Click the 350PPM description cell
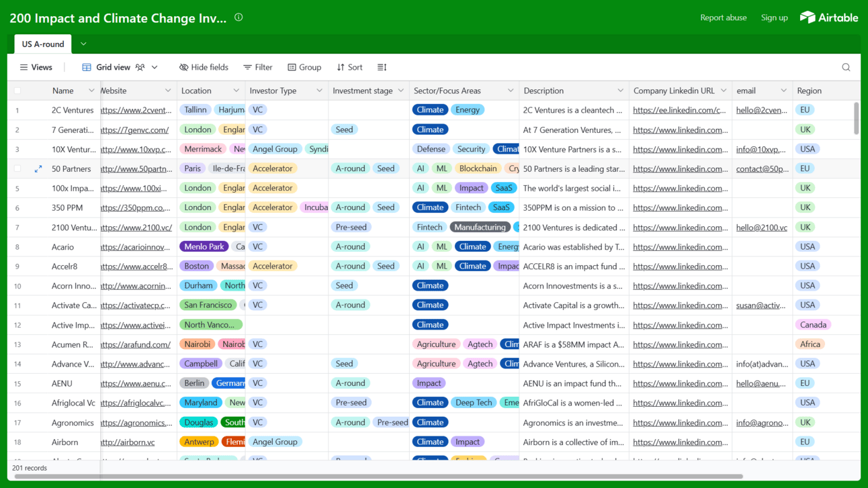This screenshot has width=868, height=488. pyautogui.click(x=574, y=207)
